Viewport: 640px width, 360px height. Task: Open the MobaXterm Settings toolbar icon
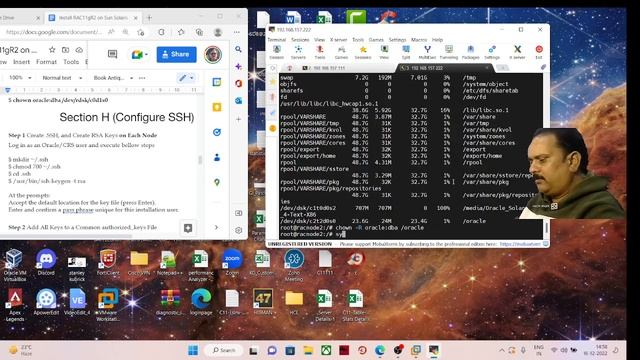point(492,52)
